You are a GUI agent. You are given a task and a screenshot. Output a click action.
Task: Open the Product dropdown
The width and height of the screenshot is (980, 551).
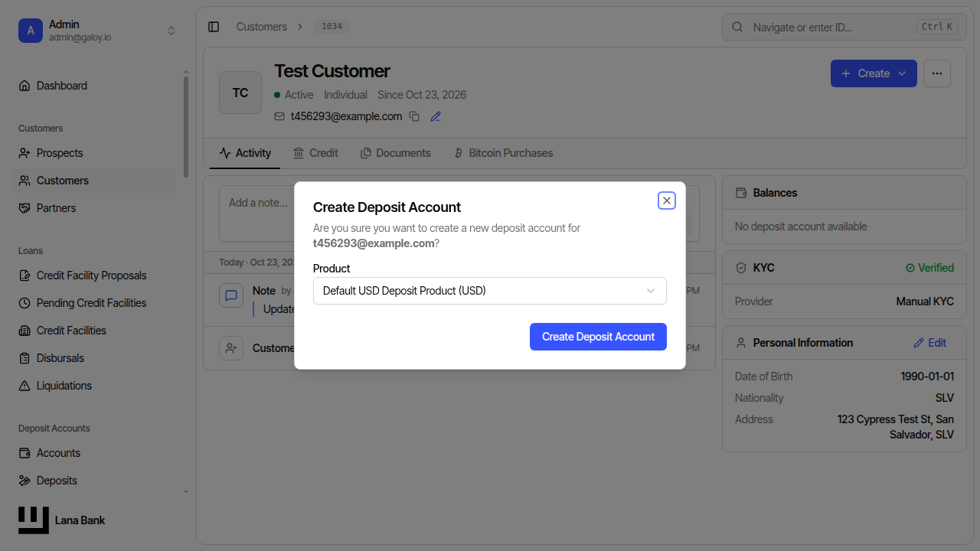490,291
